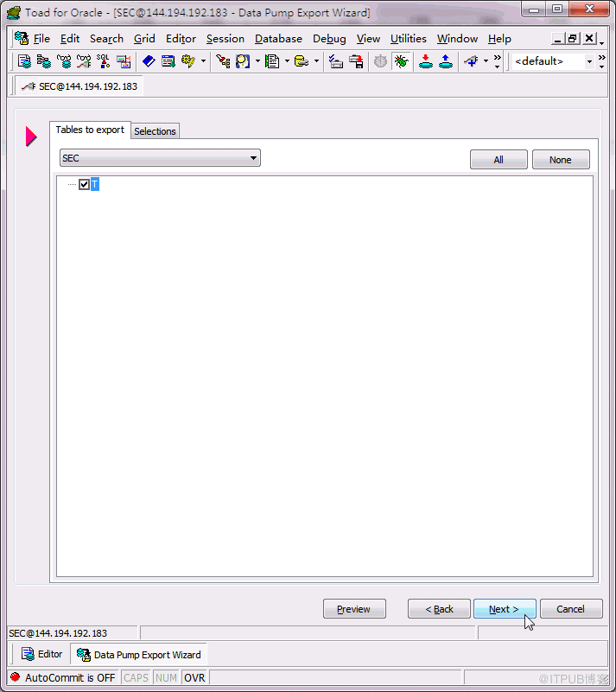
Task: Open the Window menu
Action: pyautogui.click(x=457, y=39)
